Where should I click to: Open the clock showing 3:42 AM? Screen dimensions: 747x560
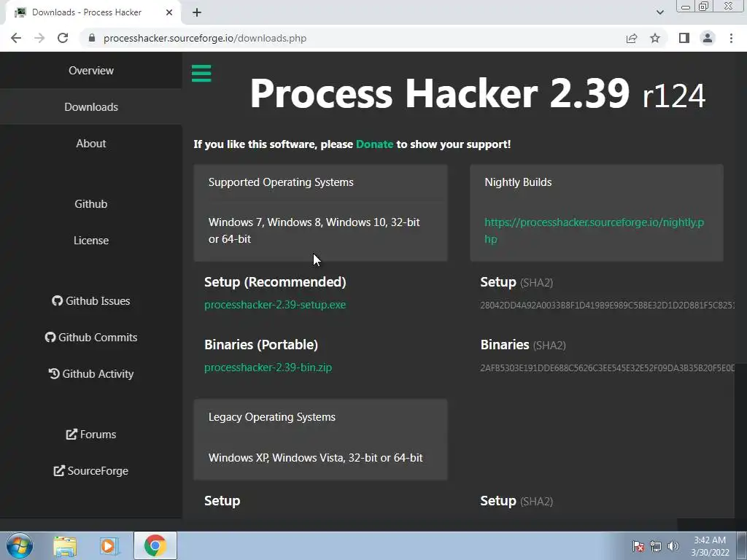710,545
